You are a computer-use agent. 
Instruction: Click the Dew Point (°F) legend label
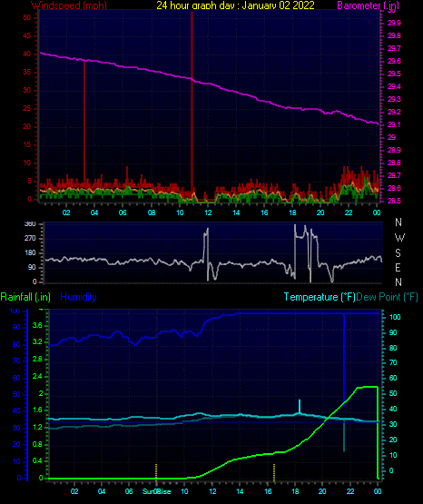click(388, 297)
